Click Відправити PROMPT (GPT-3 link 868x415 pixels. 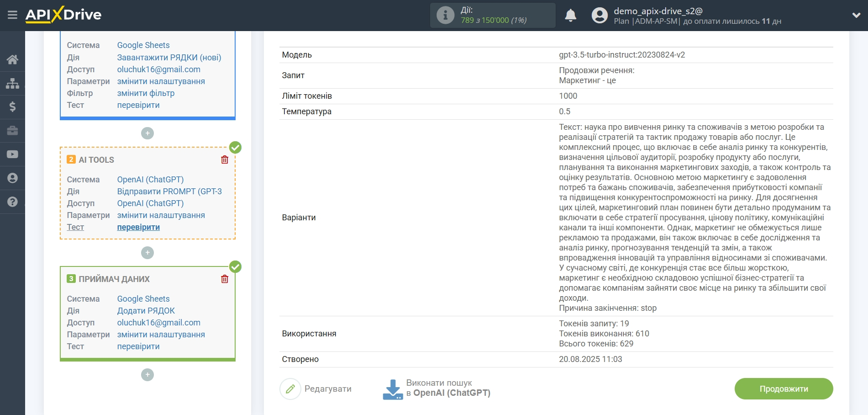(x=169, y=192)
